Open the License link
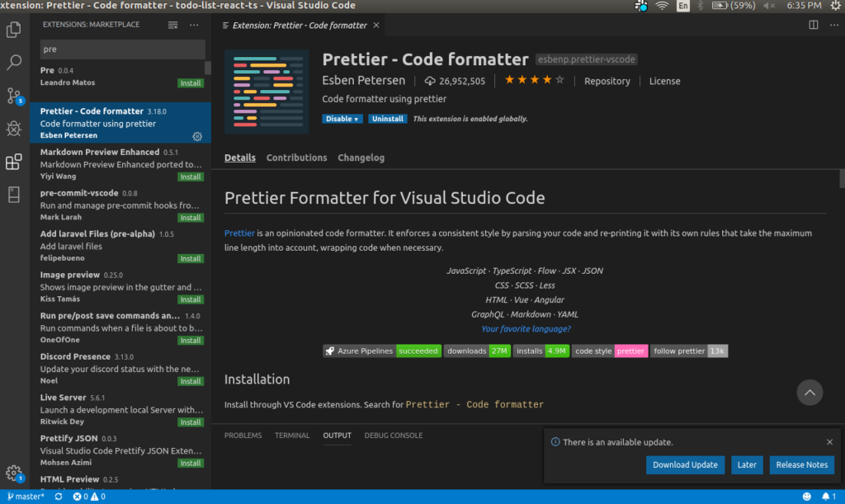 (664, 81)
